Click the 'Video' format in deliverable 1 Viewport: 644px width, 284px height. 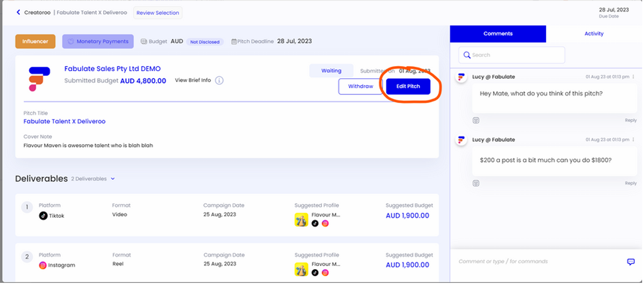click(x=119, y=215)
